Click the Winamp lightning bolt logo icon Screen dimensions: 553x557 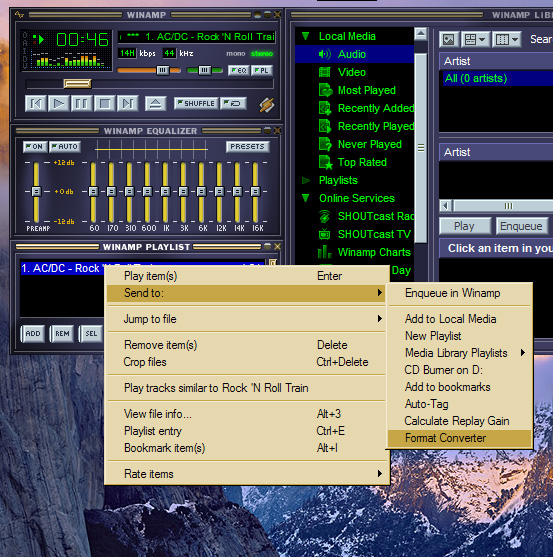click(x=266, y=105)
